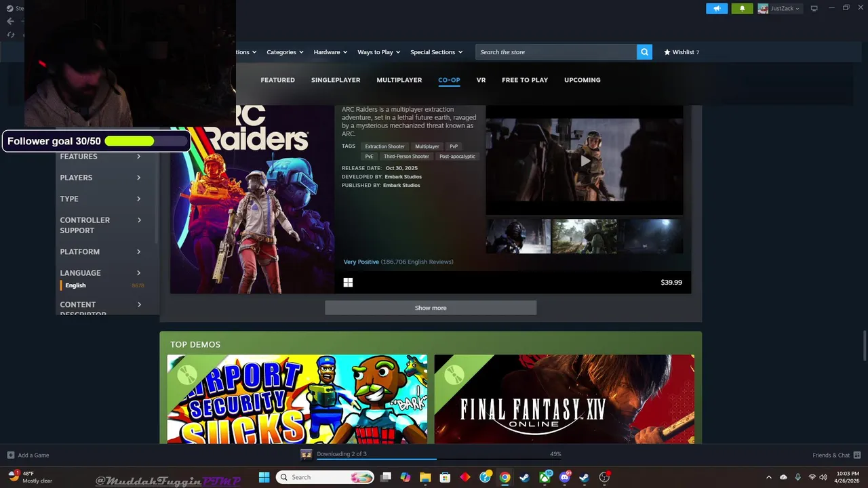
Task: Click the Show more button
Action: pyautogui.click(x=431, y=308)
